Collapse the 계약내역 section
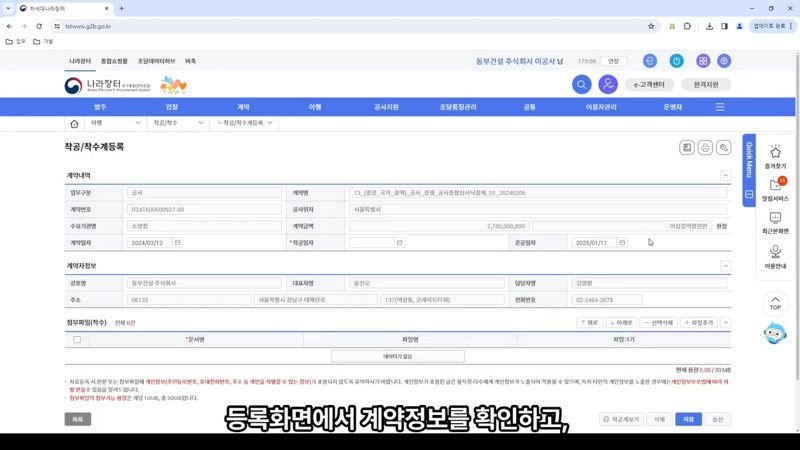This screenshot has height=450, width=800. click(725, 176)
